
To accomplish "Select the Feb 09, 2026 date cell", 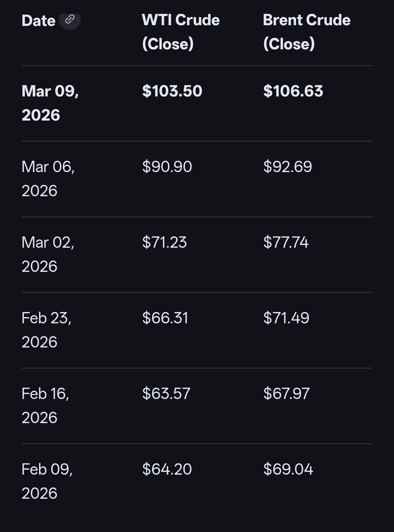I will [x=47, y=481].
